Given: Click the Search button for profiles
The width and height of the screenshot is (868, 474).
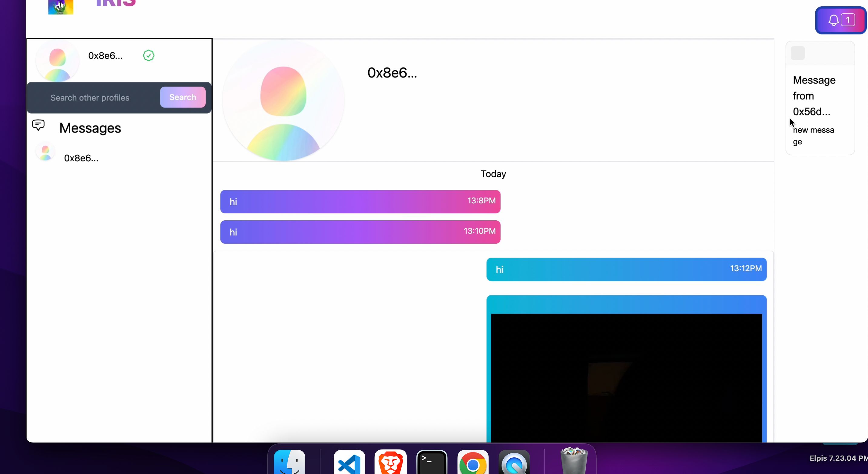Looking at the screenshot, I should 182,97.
